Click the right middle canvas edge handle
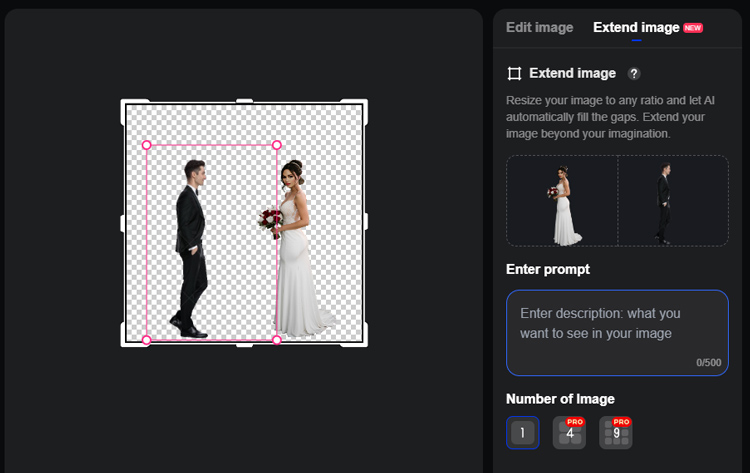This screenshot has height=473, width=750. coord(366,221)
